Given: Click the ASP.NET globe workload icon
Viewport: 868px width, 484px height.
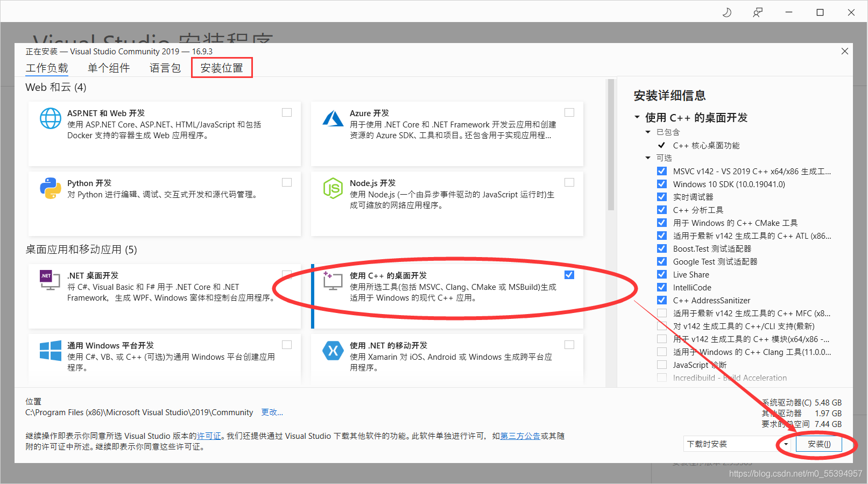Looking at the screenshot, I should tap(51, 118).
